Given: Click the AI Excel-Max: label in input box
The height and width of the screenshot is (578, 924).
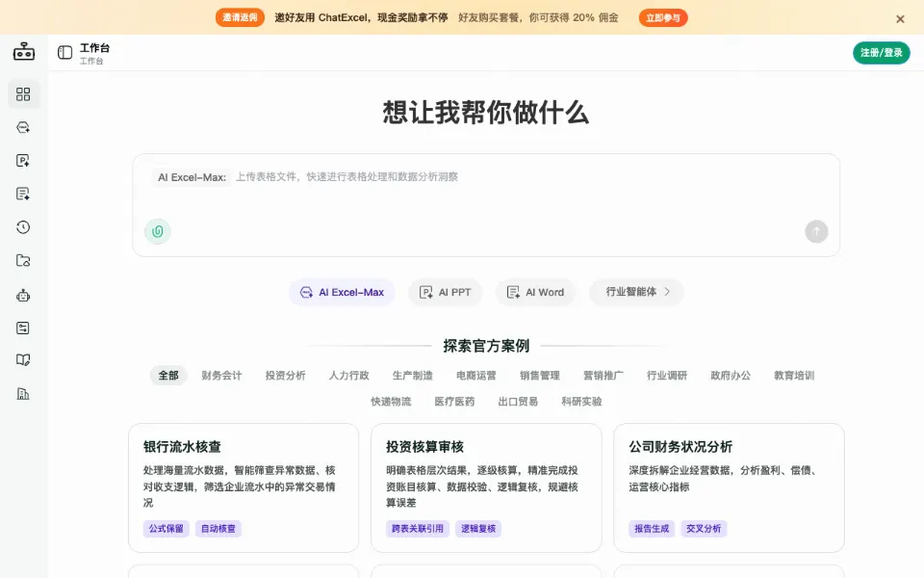Looking at the screenshot, I should click(x=192, y=177).
